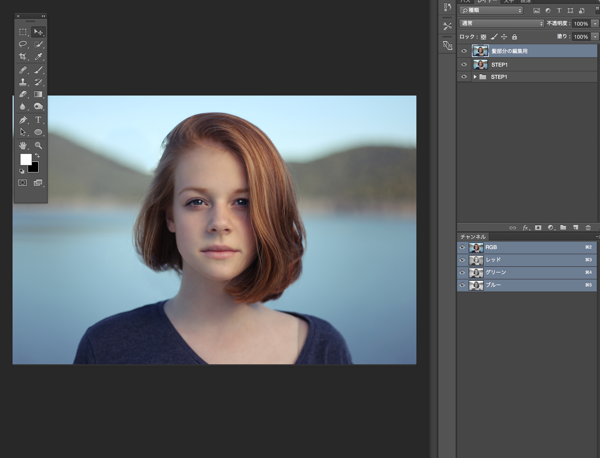600x458 pixels.
Task: Swap foreground and background colors
Action: (37, 156)
